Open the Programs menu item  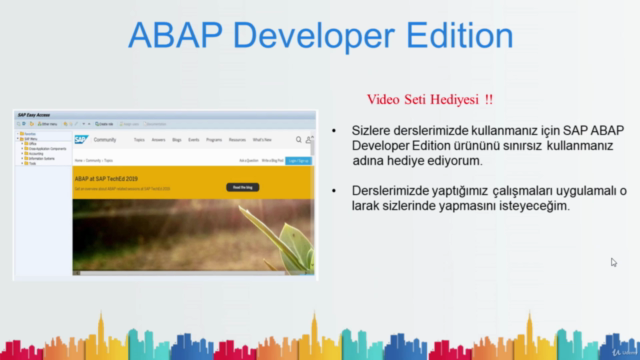point(214,140)
